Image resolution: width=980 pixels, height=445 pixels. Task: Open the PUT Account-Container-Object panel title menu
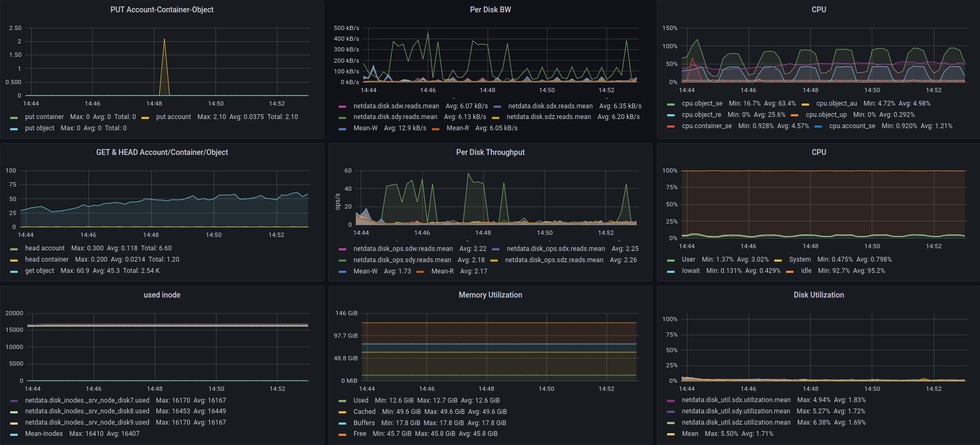click(162, 10)
